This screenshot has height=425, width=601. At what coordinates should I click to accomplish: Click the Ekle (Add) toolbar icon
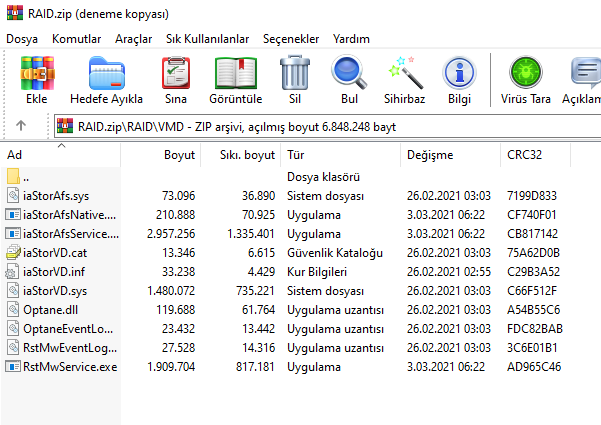tap(37, 73)
